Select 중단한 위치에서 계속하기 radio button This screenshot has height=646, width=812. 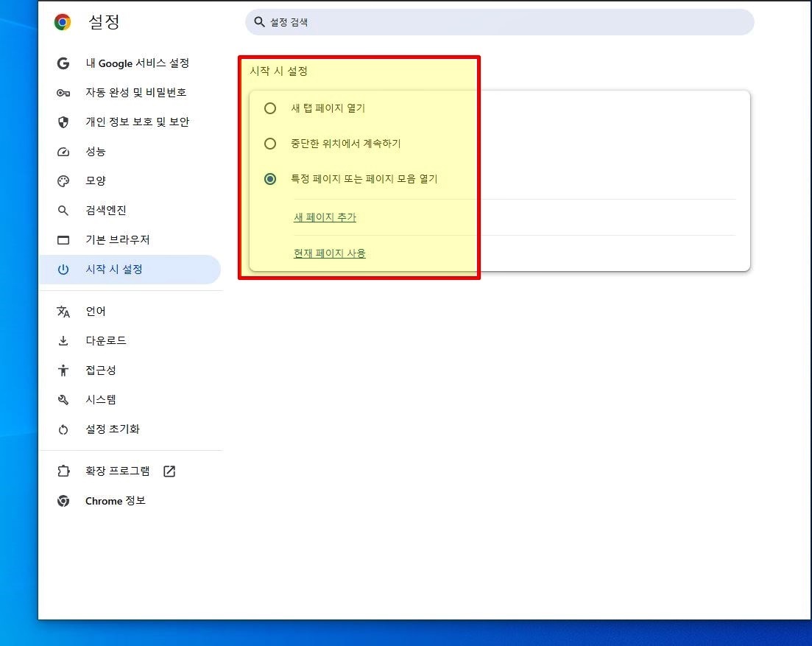[269, 144]
